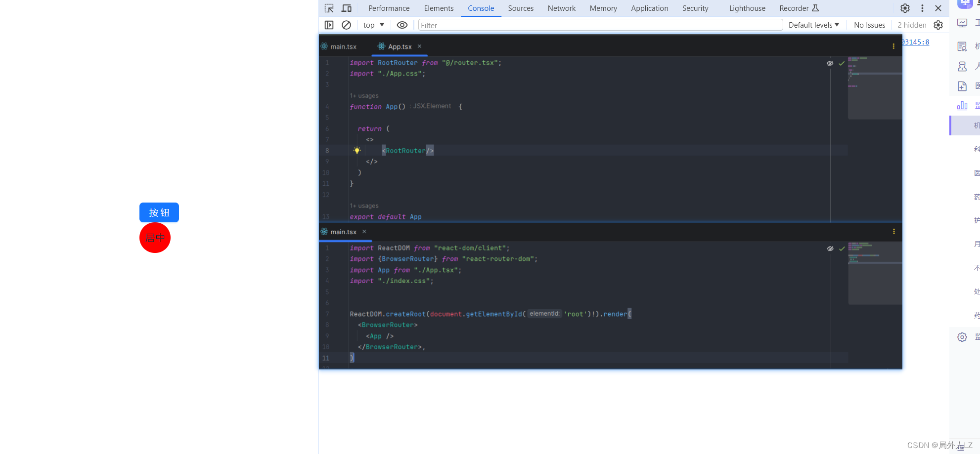Switch to the Performance tab

click(x=389, y=8)
